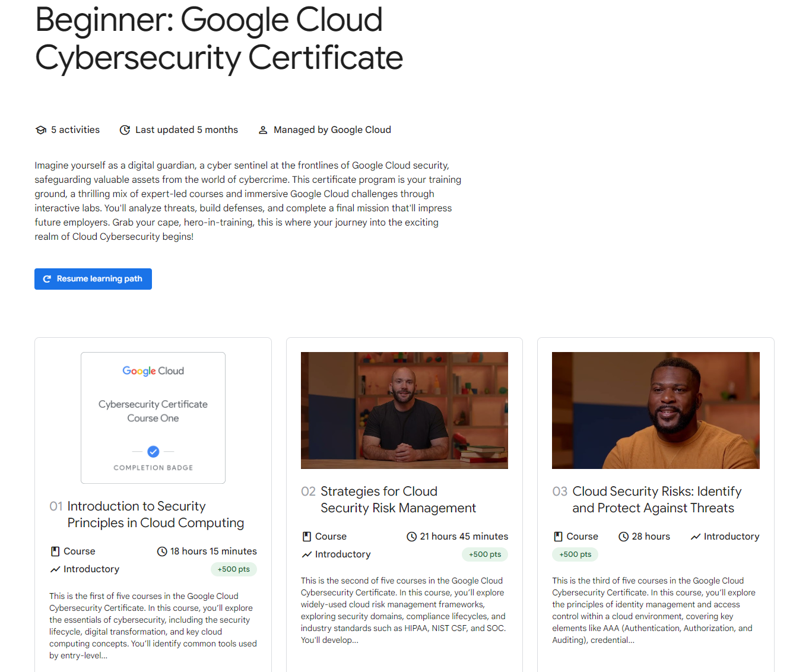This screenshot has width=793, height=672.
Task: Click the trend icon beside Introductory in card 02
Action: pyautogui.click(x=307, y=554)
